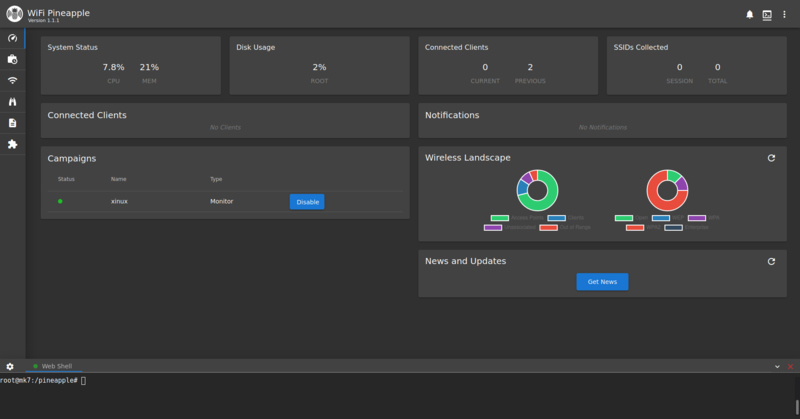Refresh the News and Updates panel
800x419 pixels.
pos(771,261)
